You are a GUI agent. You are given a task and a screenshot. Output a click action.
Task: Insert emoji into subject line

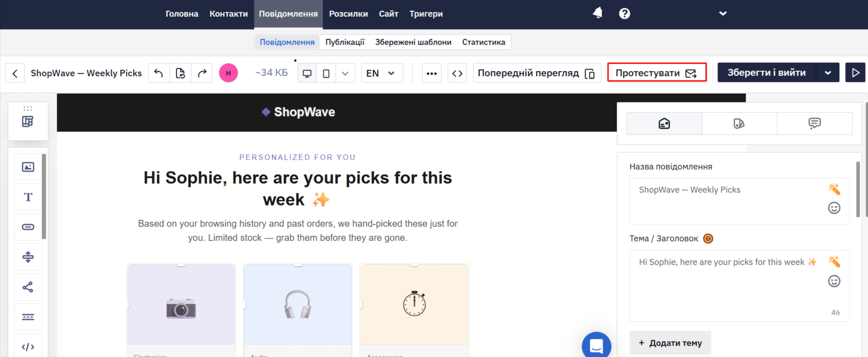click(x=834, y=281)
